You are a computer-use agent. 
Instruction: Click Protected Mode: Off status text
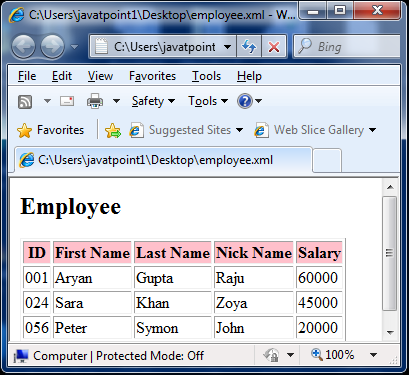point(150,356)
